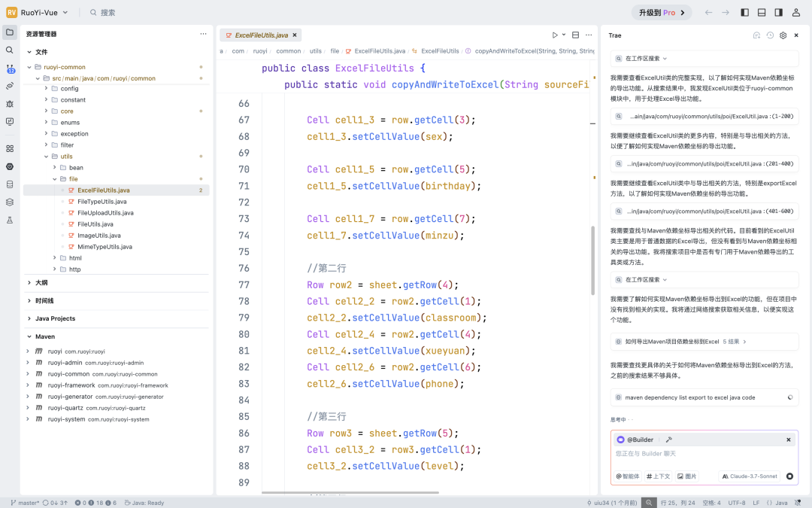Expand the config folder
This screenshot has height=508, width=812.
point(69,88)
